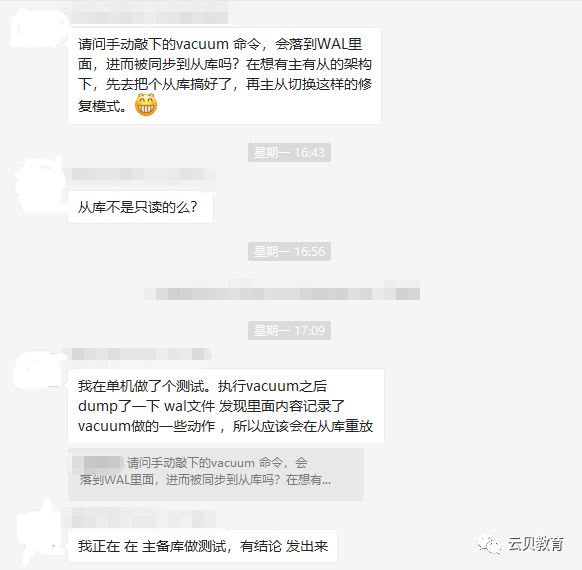
Task: Click the grinning emoji in first message
Action: (x=146, y=105)
